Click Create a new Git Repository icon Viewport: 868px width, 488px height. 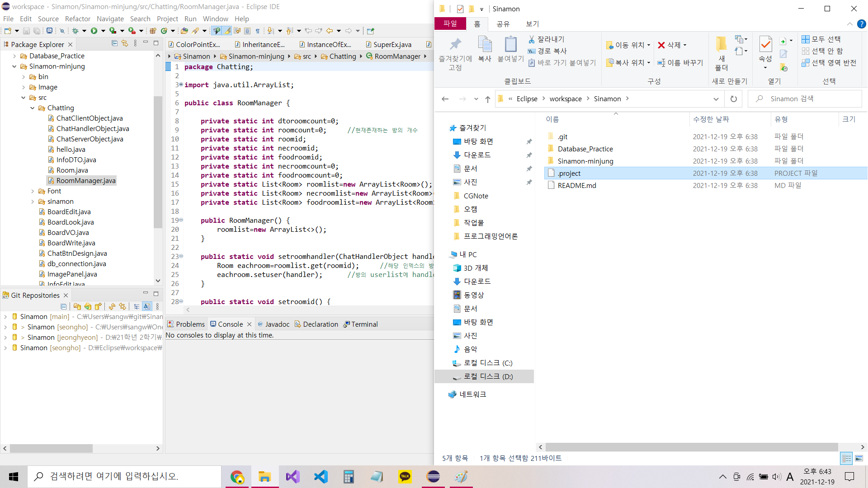(x=98, y=306)
